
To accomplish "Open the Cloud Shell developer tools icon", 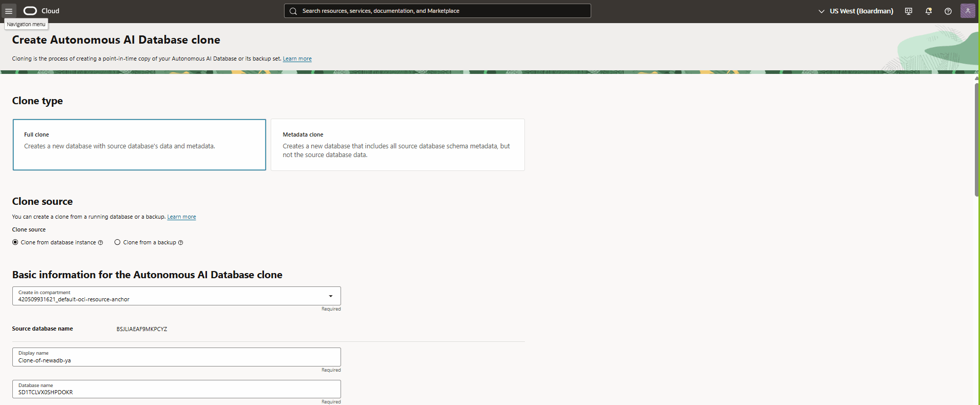I will coord(909,11).
